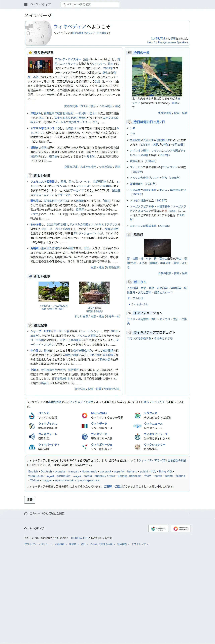Screen dimensions: 215x644
Task: Click the icon beside 風物詩 heading
Action: 129,234
